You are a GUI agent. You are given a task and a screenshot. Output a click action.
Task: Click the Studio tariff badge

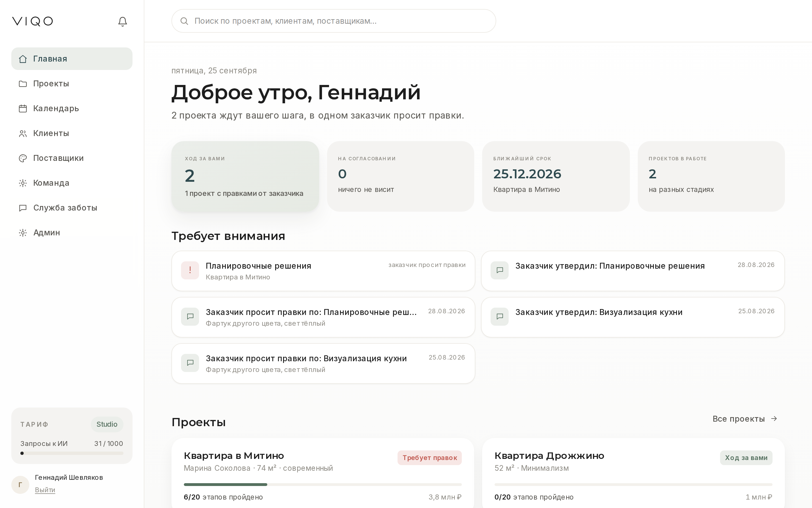107,424
